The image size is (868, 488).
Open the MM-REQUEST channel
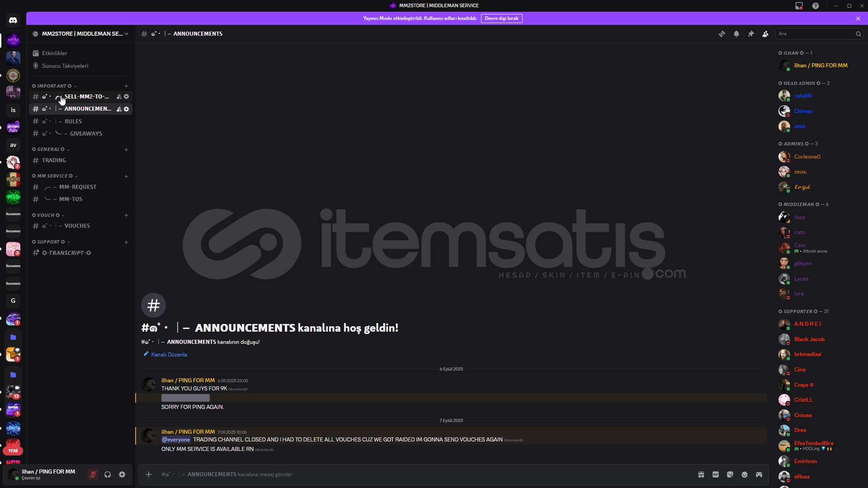(80, 187)
